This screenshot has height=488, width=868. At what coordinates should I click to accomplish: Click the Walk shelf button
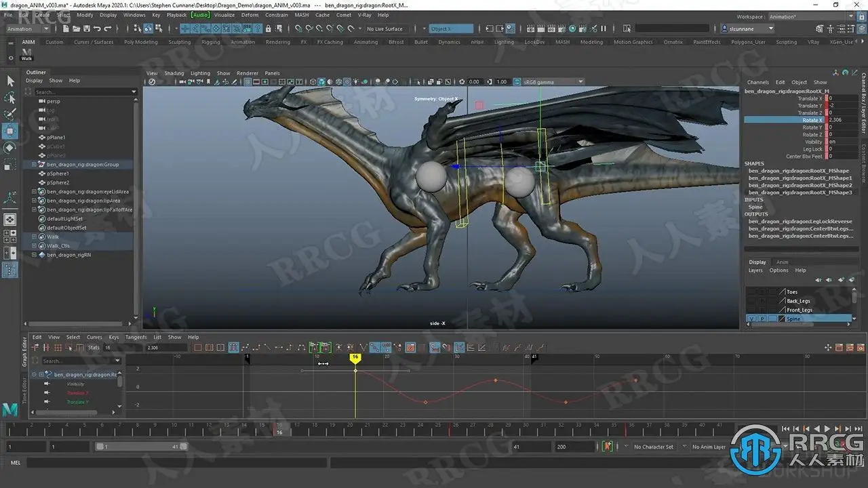click(x=26, y=54)
